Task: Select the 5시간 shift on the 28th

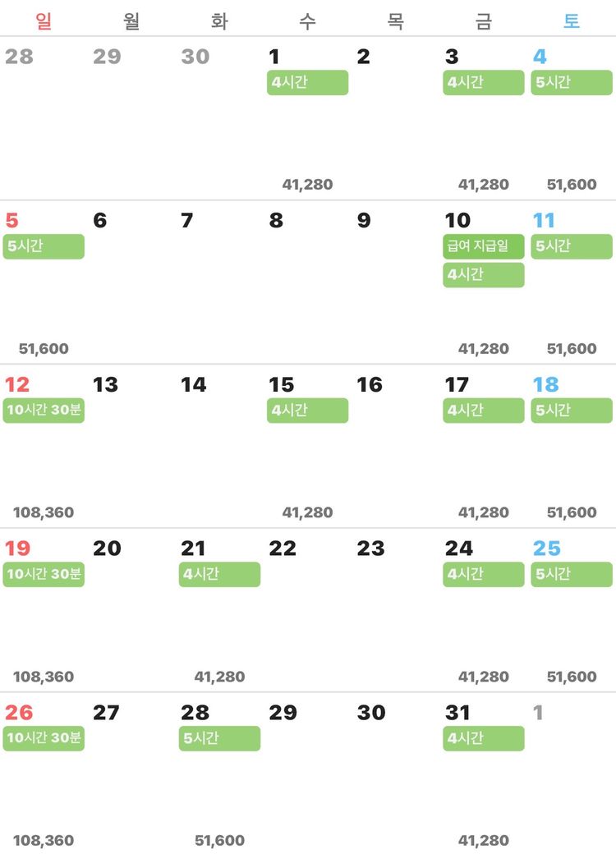Action: pyautogui.click(x=219, y=738)
